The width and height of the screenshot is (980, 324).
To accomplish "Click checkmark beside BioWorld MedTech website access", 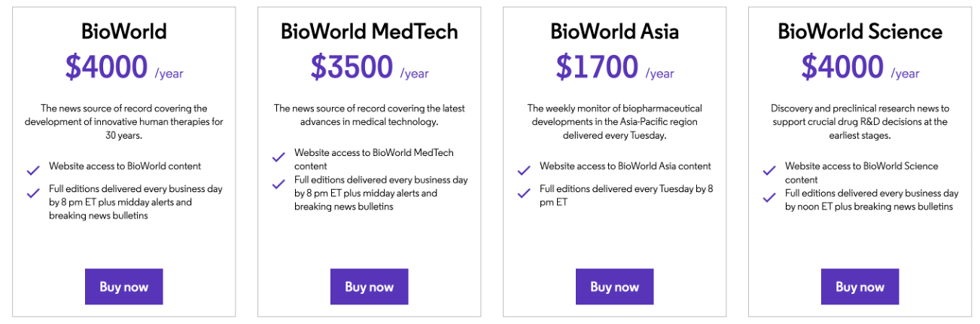I will [278, 157].
